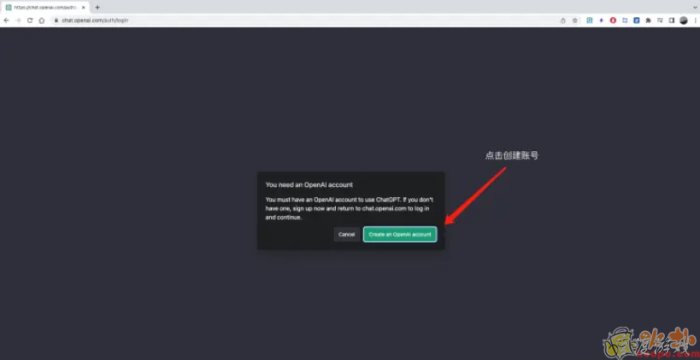Open the browser home page
The width and height of the screenshot is (700, 360).
point(42,21)
